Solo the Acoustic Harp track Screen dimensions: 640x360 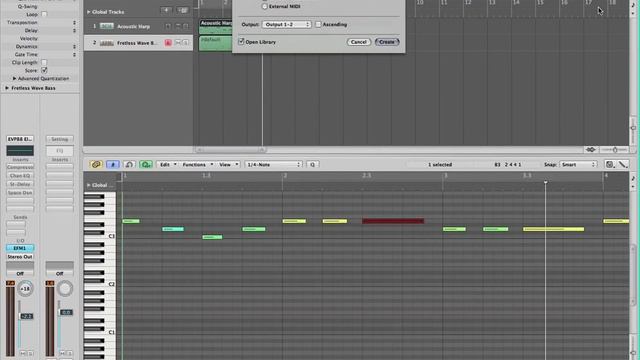(x=185, y=27)
